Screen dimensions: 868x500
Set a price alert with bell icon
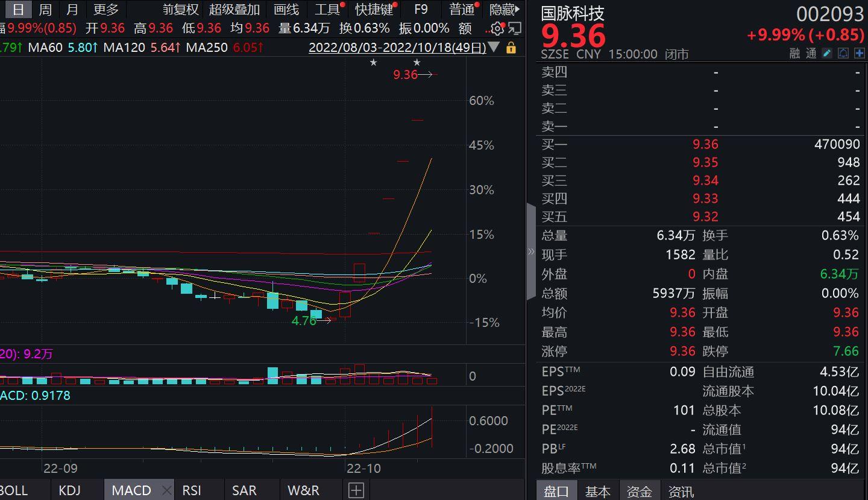(843, 54)
